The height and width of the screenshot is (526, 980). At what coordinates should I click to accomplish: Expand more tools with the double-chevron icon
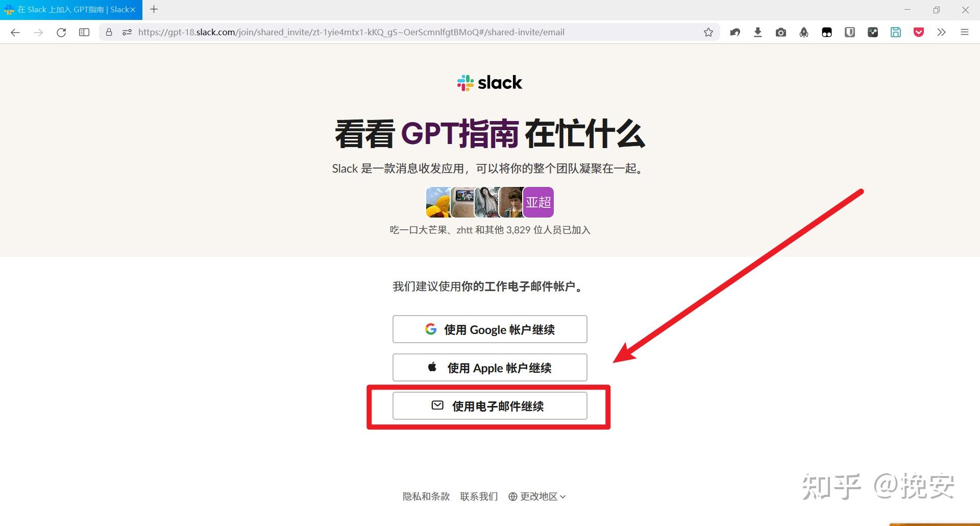(942, 32)
